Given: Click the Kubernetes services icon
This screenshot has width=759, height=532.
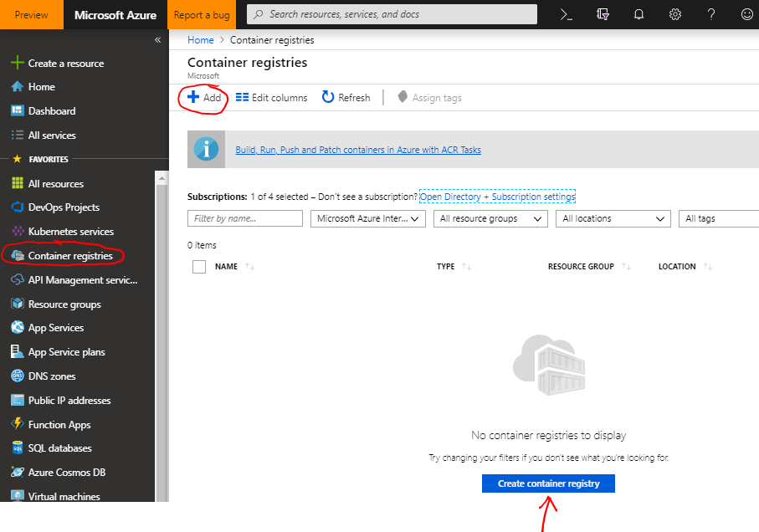Looking at the screenshot, I should pos(17,231).
